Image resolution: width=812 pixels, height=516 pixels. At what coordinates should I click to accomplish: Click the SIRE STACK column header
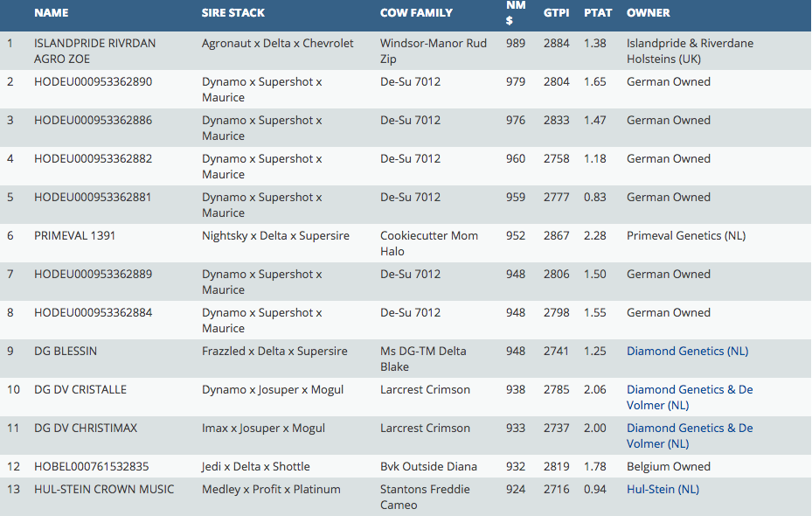[x=232, y=13]
